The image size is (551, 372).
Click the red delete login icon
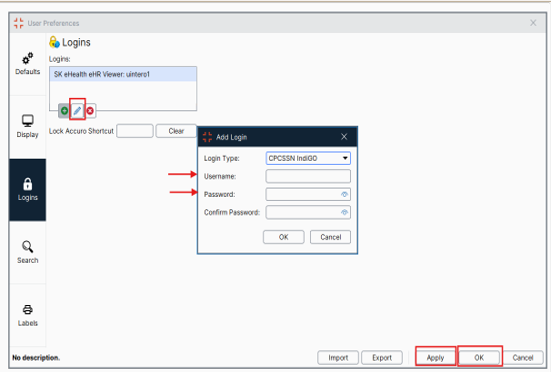click(x=90, y=111)
